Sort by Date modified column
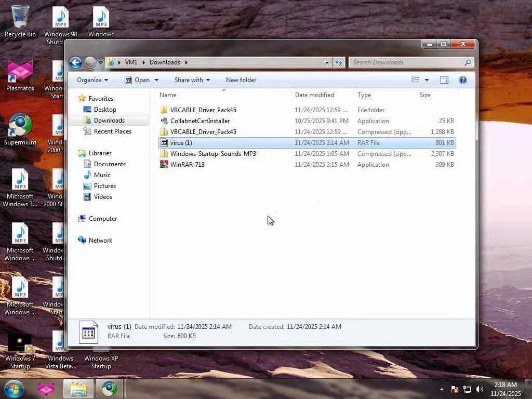 point(322,95)
